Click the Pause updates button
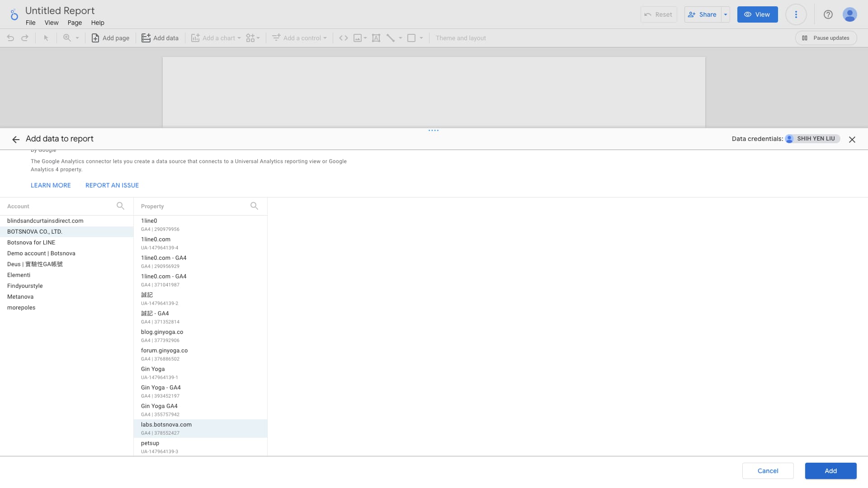This screenshot has width=868, height=488. (826, 38)
